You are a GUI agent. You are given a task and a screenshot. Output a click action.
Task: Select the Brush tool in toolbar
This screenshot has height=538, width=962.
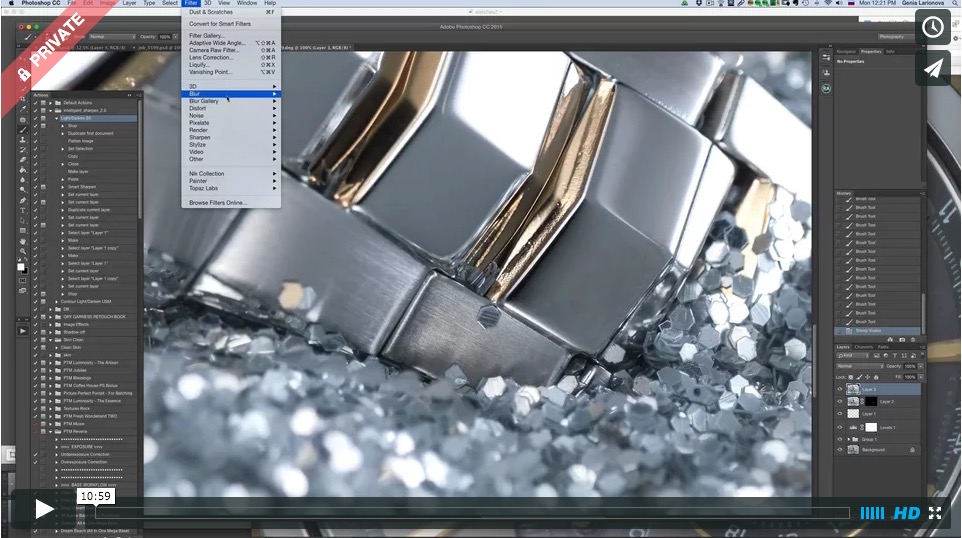click(x=23, y=129)
